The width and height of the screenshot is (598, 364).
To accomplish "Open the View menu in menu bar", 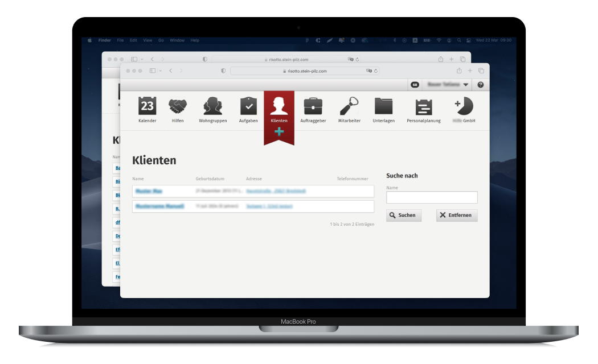I will (x=148, y=40).
